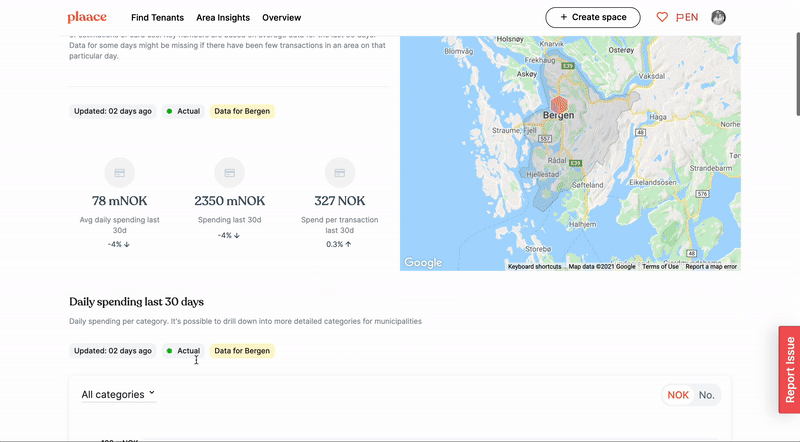
Task: Click the card icon above 78 mNOK
Action: pyautogui.click(x=120, y=173)
